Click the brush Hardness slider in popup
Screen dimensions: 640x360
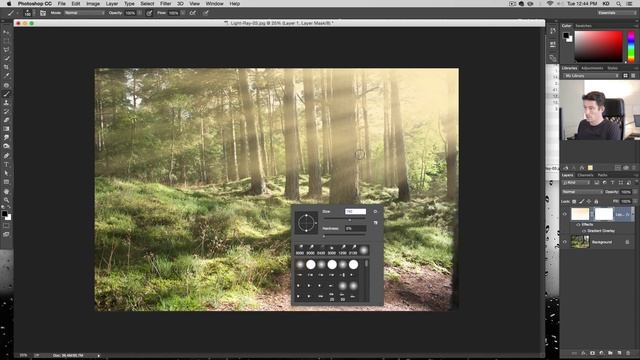coord(345,236)
